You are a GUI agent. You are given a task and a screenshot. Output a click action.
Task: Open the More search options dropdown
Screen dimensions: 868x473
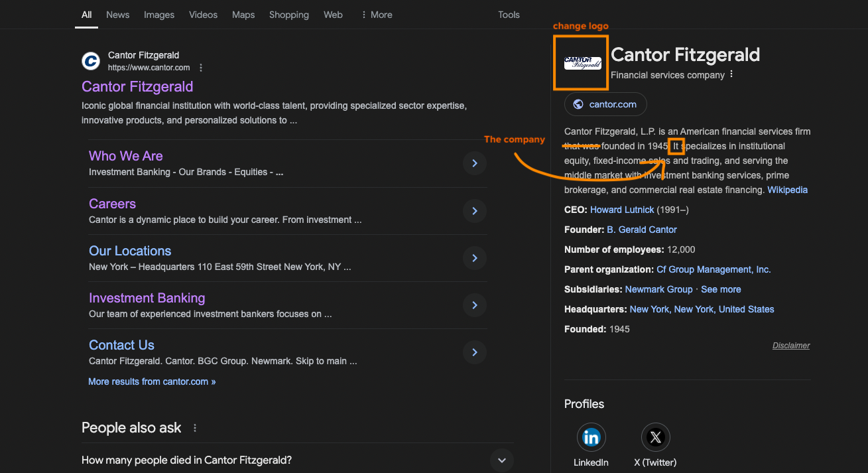[377, 15]
